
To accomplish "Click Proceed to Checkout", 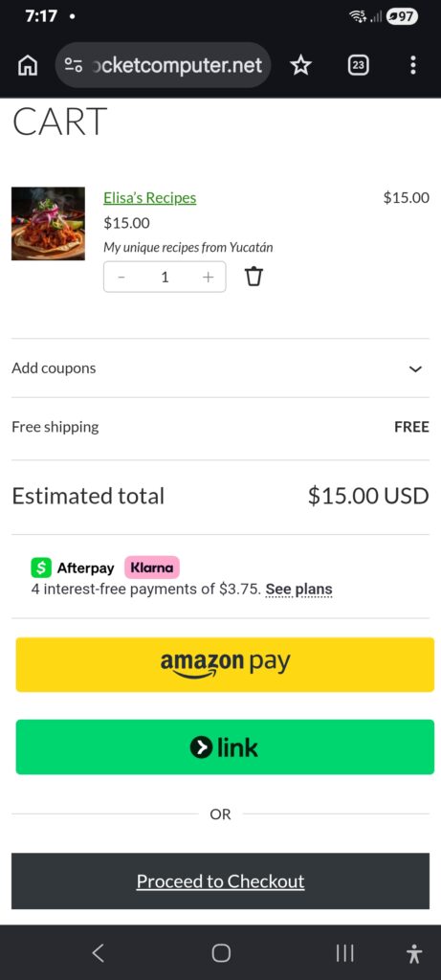I will coord(220,881).
